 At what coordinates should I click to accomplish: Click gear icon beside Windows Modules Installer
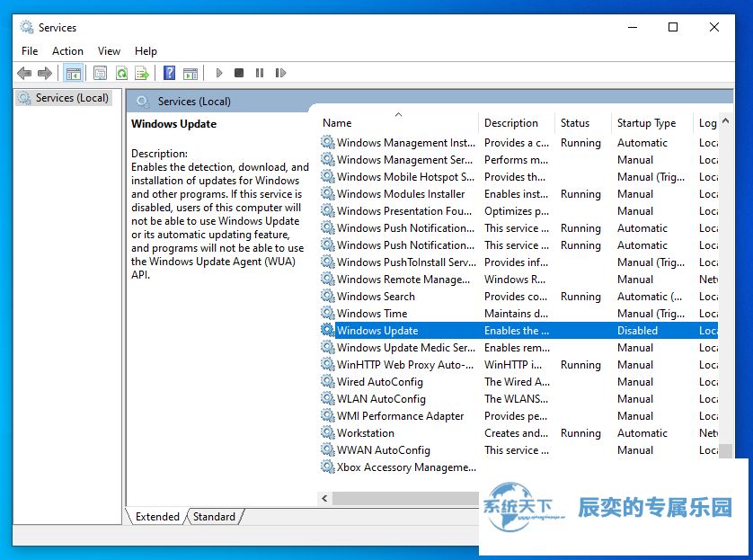[x=327, y=193]
